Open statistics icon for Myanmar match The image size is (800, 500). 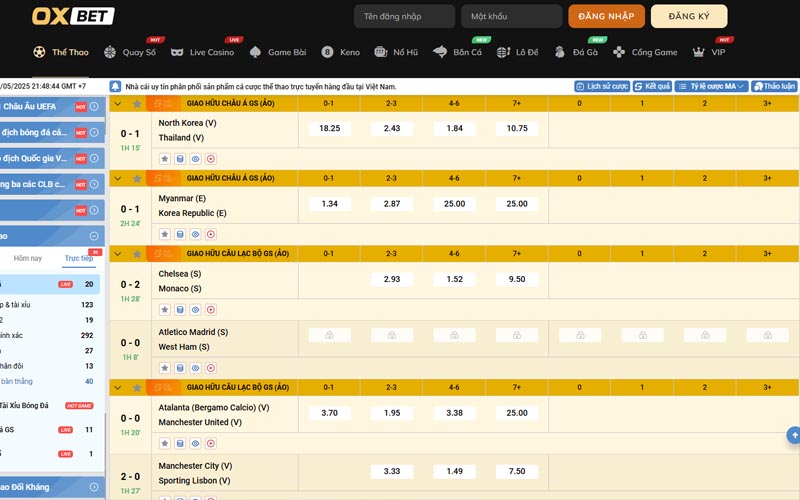coord(180,234)
